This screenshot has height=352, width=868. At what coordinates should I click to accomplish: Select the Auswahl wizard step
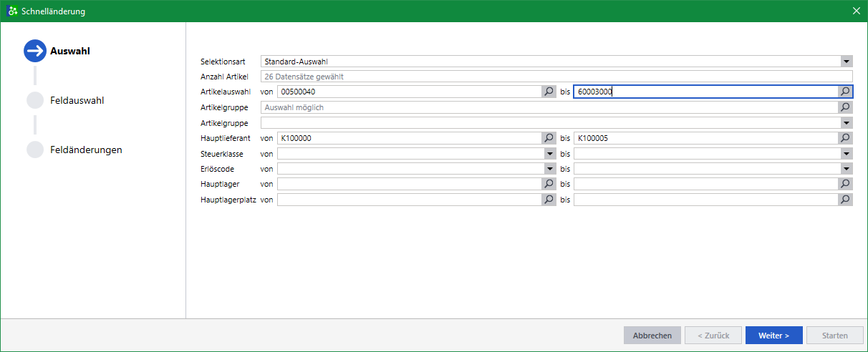[69, 51]
